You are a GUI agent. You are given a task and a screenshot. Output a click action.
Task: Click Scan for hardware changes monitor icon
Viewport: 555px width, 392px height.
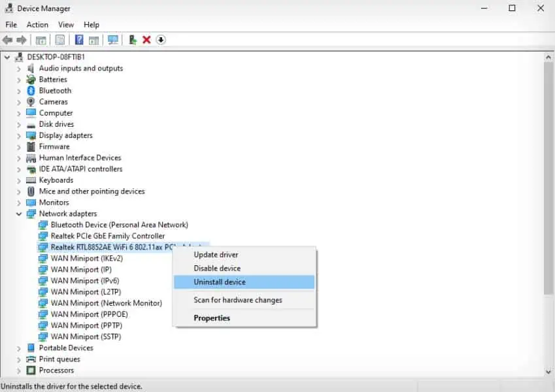113,40
